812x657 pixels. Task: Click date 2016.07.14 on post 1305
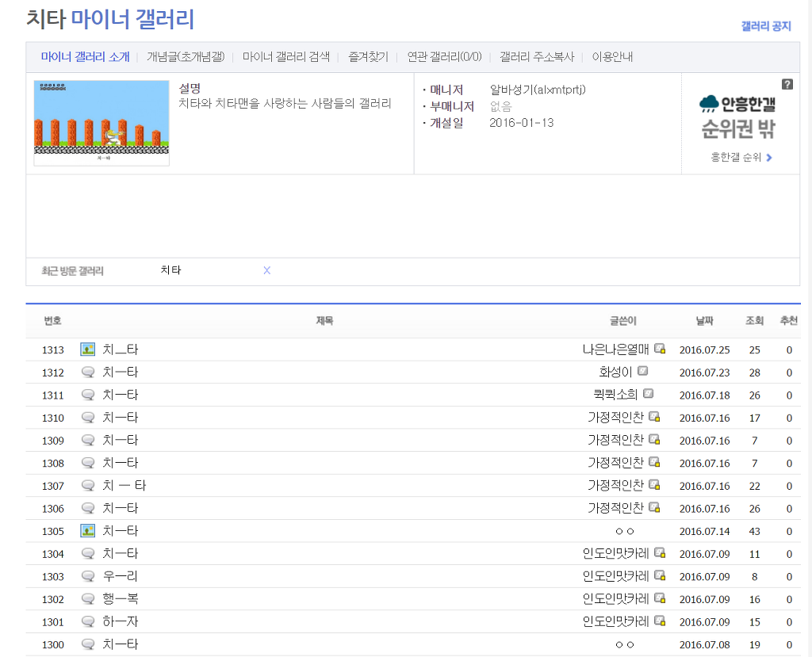click(705, 531)
